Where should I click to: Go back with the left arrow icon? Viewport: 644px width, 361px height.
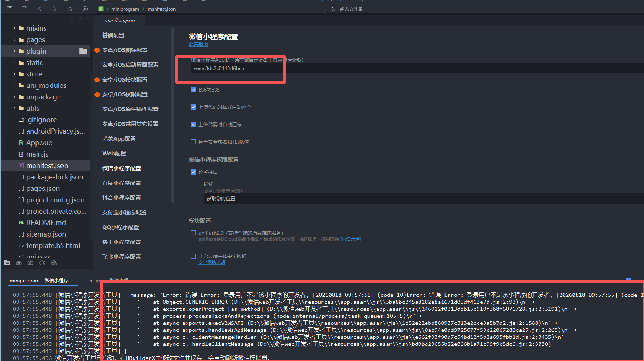point(40,9)
